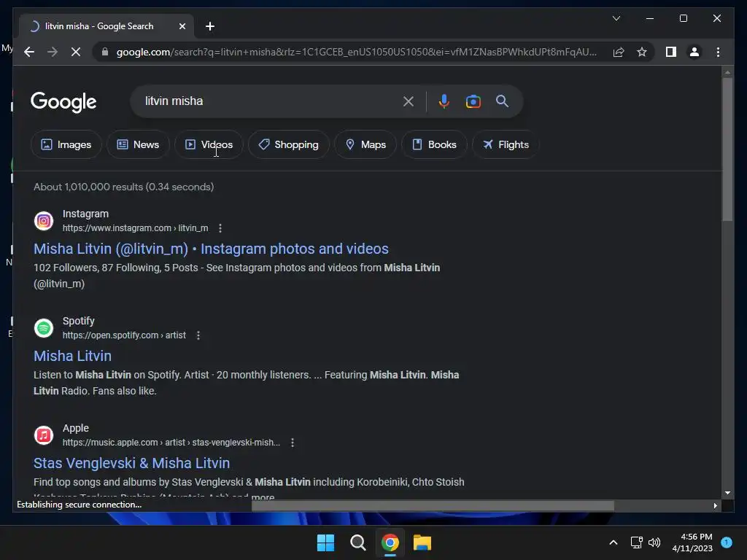The image size is (747, 560).
Task: Filter results by Books
Action: (x=434, y=144)
